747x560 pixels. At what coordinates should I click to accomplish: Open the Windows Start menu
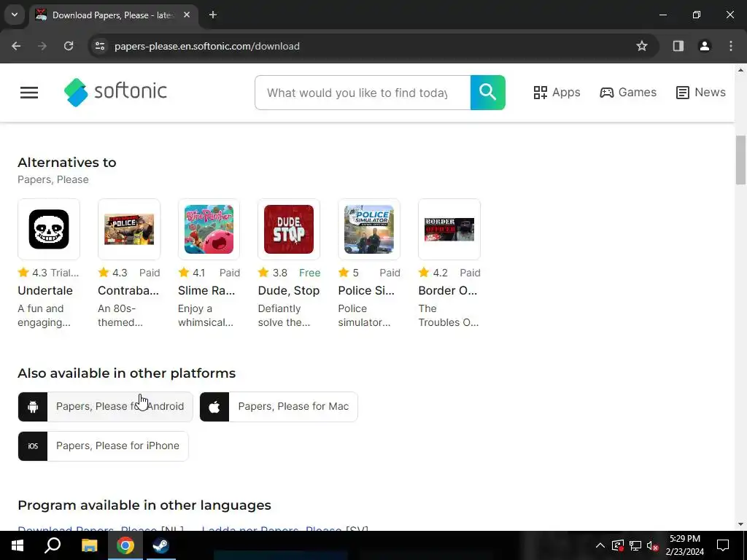[18, 545]
